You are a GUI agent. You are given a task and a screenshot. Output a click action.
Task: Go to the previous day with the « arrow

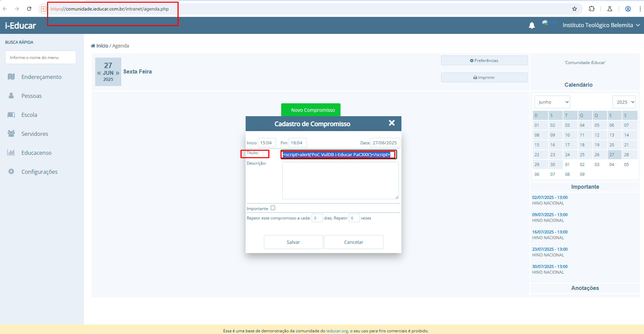pyautogui.click(x=99, y=73)
